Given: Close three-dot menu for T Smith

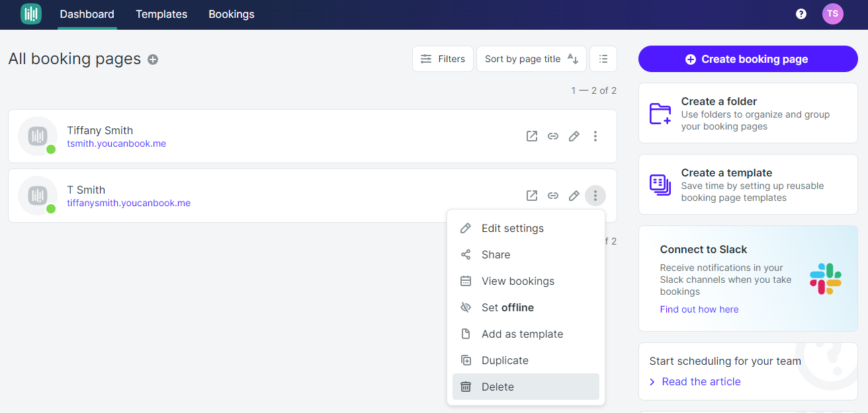Looking at the screenshot, I should coord(595,196).
